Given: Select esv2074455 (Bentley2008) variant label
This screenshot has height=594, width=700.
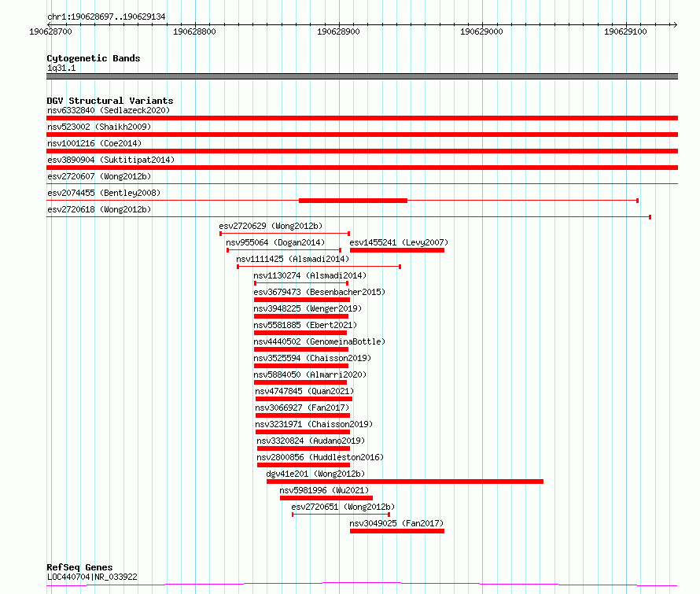Looking at the screenshot, I should (x=104, y=193).
